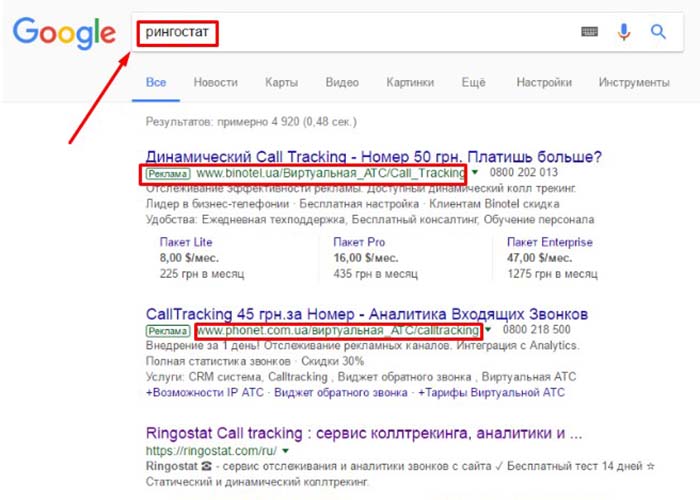Click the phone number 0800 218 500
The width and height of the screenshot is (700, 500).
click(x=537, y=330)
